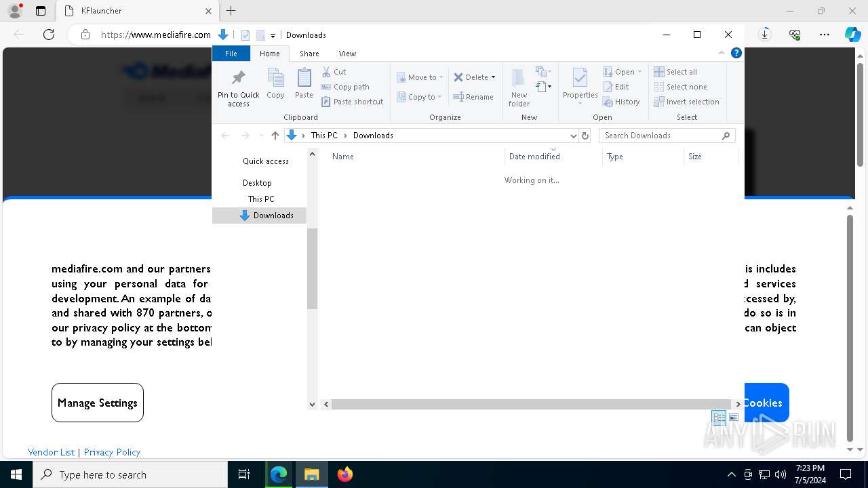The width and height of the screenshot is (868, 488).
Task: Switch to the View ribbon tab
Action: pos(347,54)
